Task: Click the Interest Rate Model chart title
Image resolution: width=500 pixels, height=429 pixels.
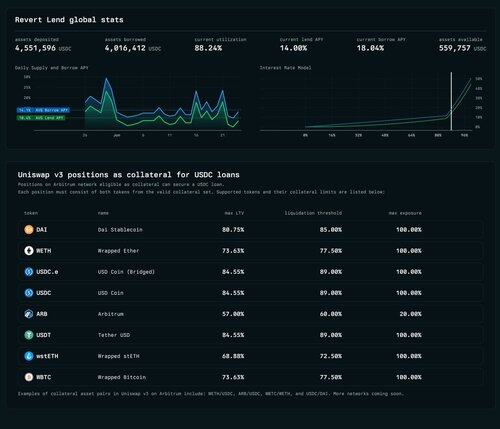Action: click(x=286, y=68)
